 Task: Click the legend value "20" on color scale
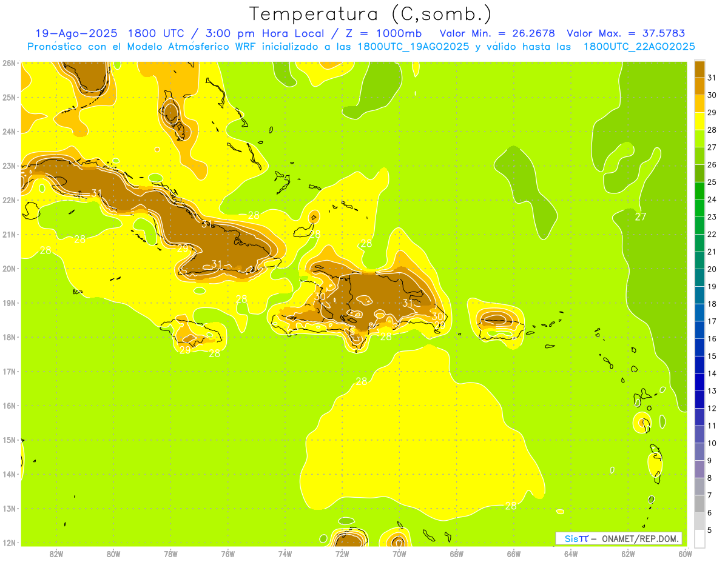(x=712, y=269)
